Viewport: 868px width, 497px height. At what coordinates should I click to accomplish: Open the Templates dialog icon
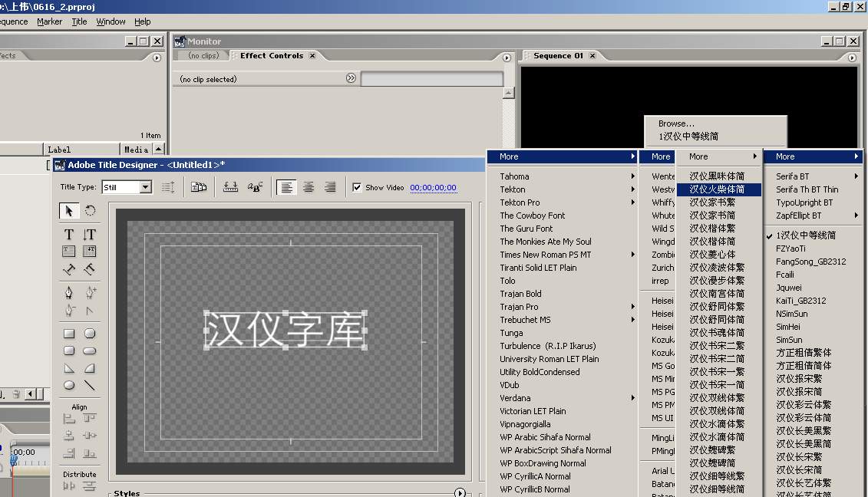199,187
